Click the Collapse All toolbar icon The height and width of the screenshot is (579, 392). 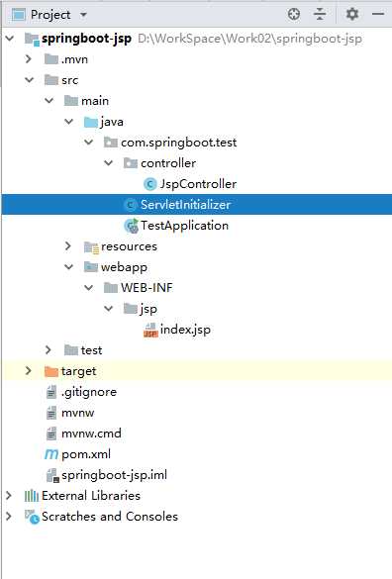pyautogui.click(x=320, y=15)
